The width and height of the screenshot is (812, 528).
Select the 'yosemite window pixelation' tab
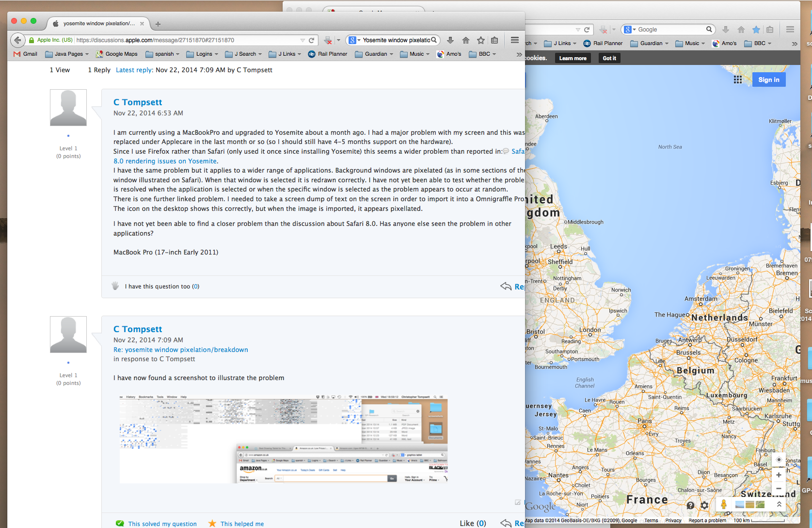coord(99,23)
